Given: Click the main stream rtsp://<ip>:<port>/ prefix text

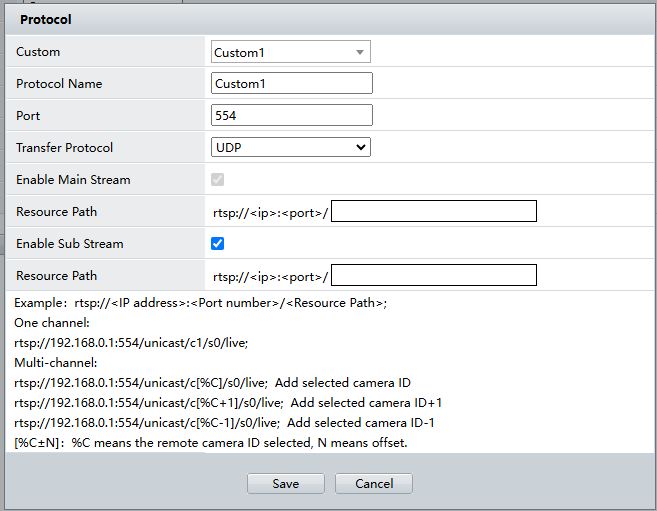Looking at the screenshot, I should point(270,212).
